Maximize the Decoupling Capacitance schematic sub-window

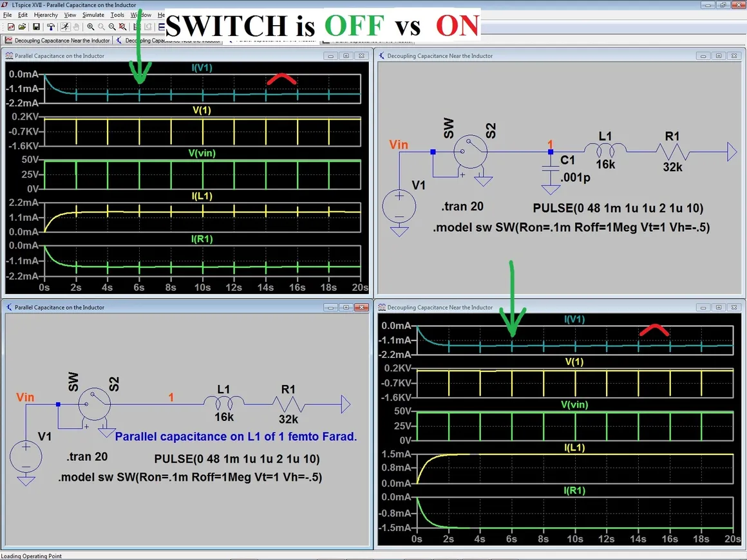pyautogui.click(x=719, y=56)
